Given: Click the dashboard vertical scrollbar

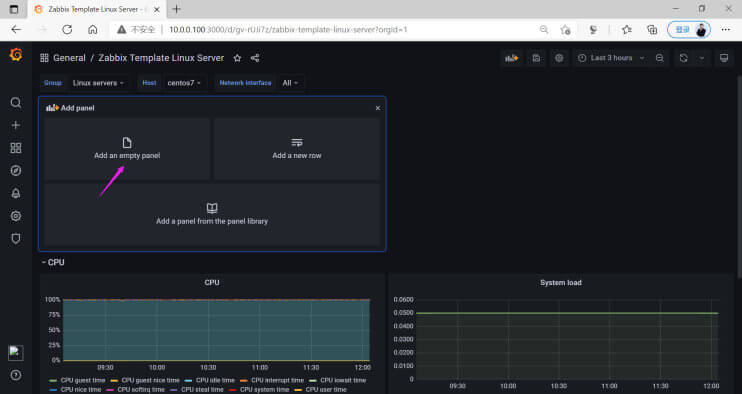Looking at the screenshot, I should tap(739, 177).
